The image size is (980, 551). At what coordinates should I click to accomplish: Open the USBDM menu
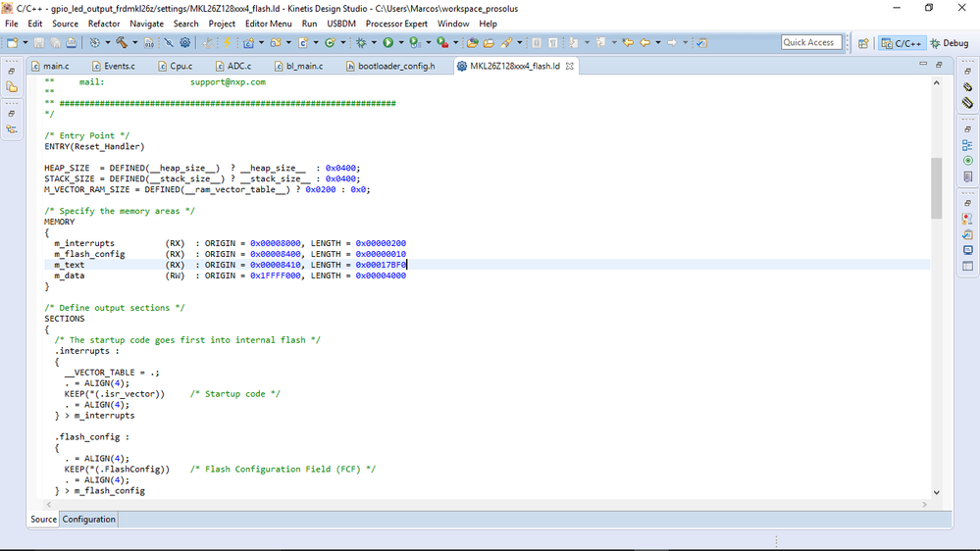coord(341,24)
